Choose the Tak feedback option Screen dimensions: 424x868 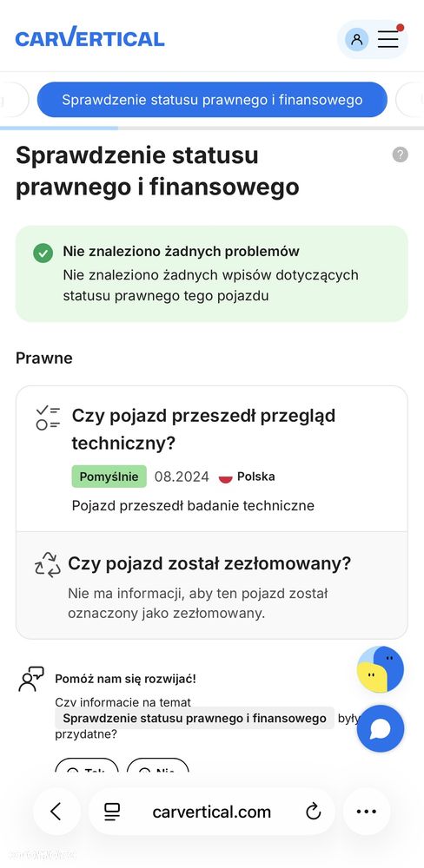(x=87, y=766)
